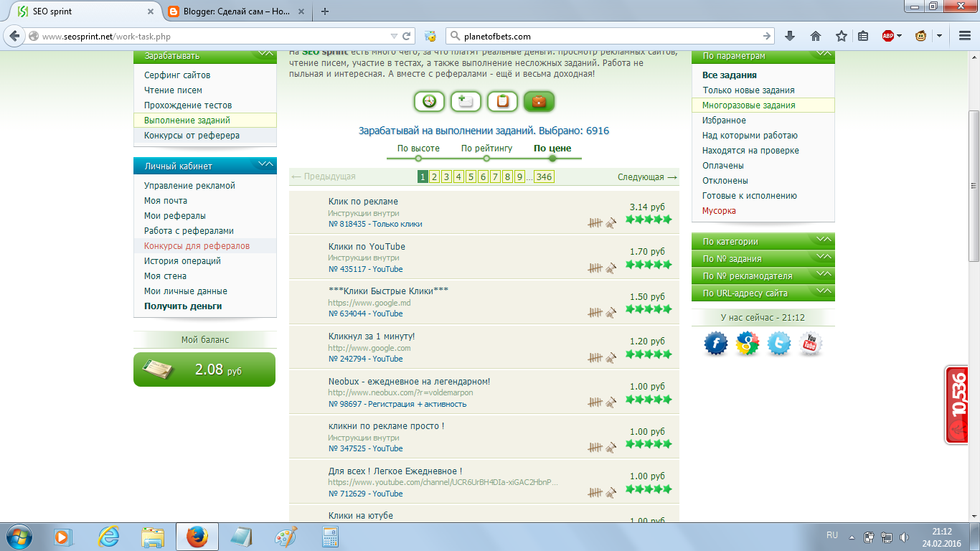Click the red 10536 side widget
980x551 pixels.
(957, 405)
